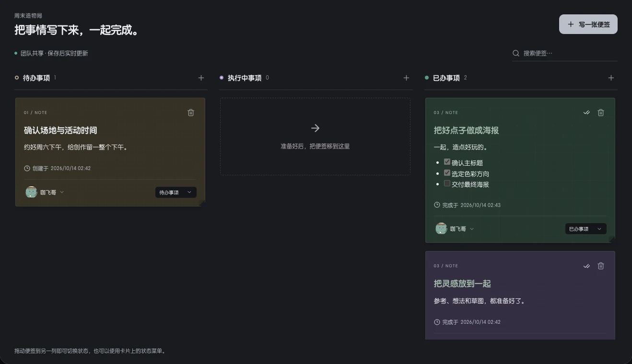Click the note title 把好点子做成海报
This screenshot has width=632, height=364.
467,130
